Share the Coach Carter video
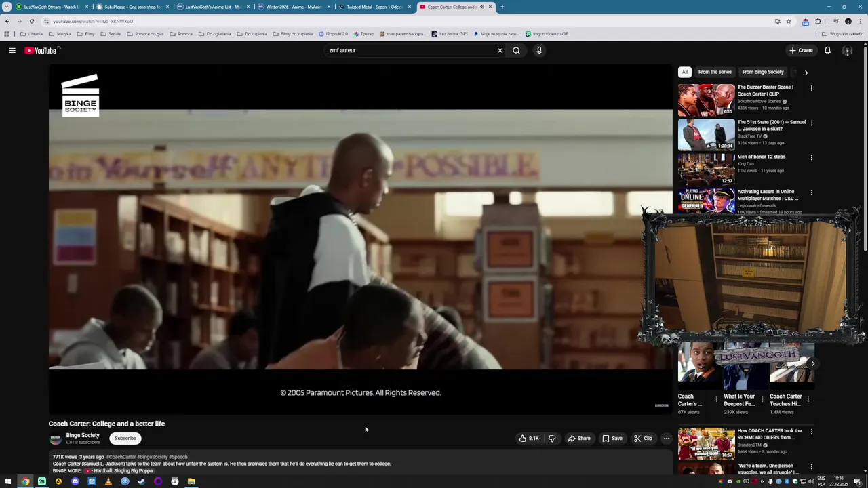The width and height of the screenshot is (868, 488). pos(579,439)
